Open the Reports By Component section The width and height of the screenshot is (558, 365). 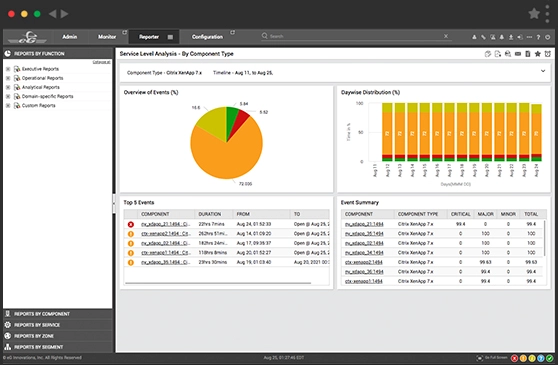(58, 314)
